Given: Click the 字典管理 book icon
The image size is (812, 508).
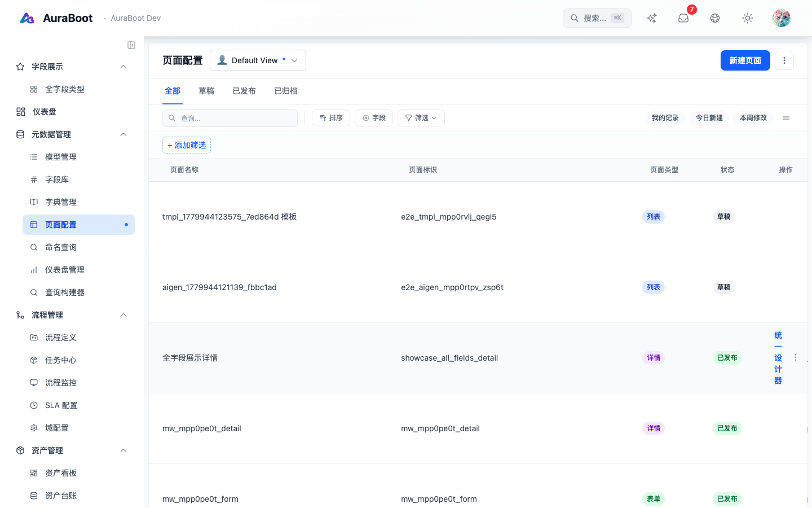Looking at the screenshot, I should pos(34,202).
